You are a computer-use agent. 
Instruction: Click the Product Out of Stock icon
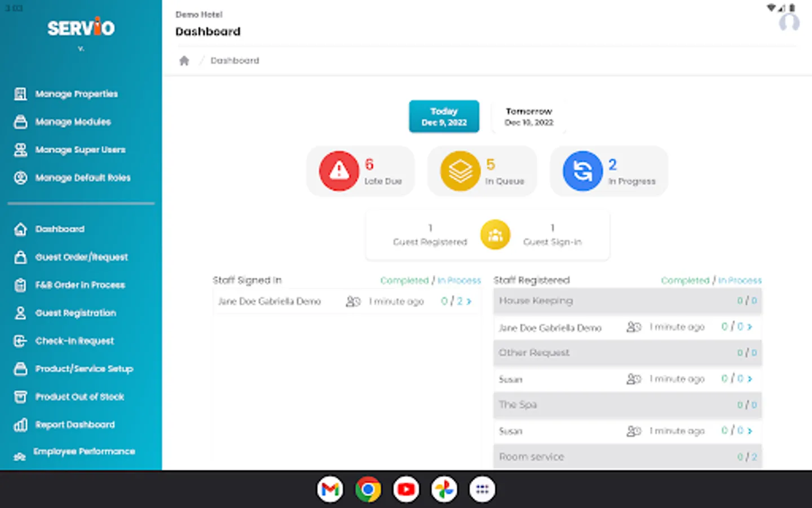[20, 397]
